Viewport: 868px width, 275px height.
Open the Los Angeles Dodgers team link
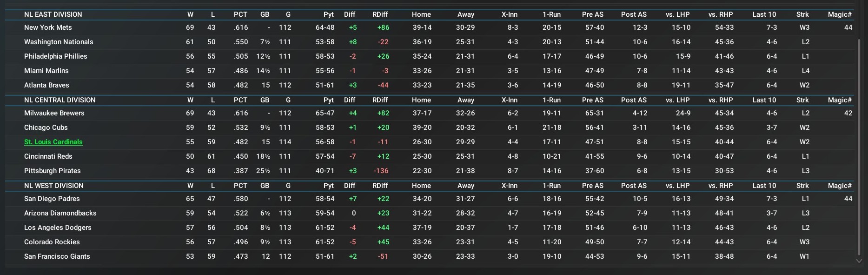58,228
